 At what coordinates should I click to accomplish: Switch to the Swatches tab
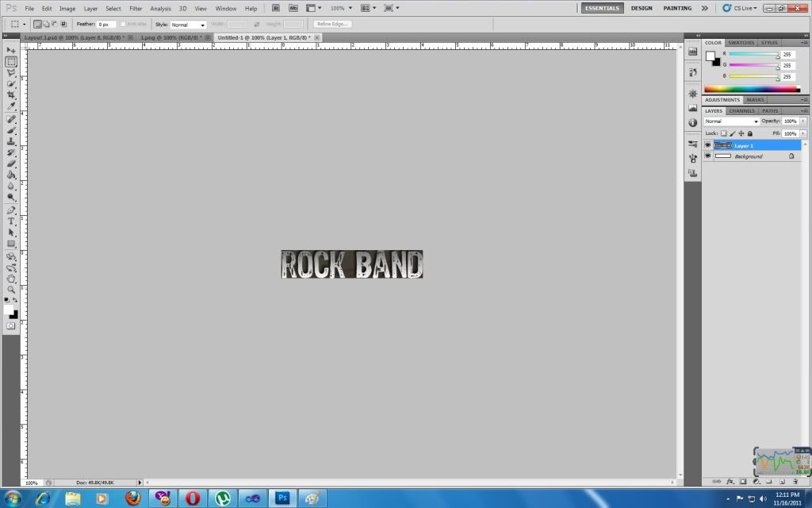(x=741, y=43)
